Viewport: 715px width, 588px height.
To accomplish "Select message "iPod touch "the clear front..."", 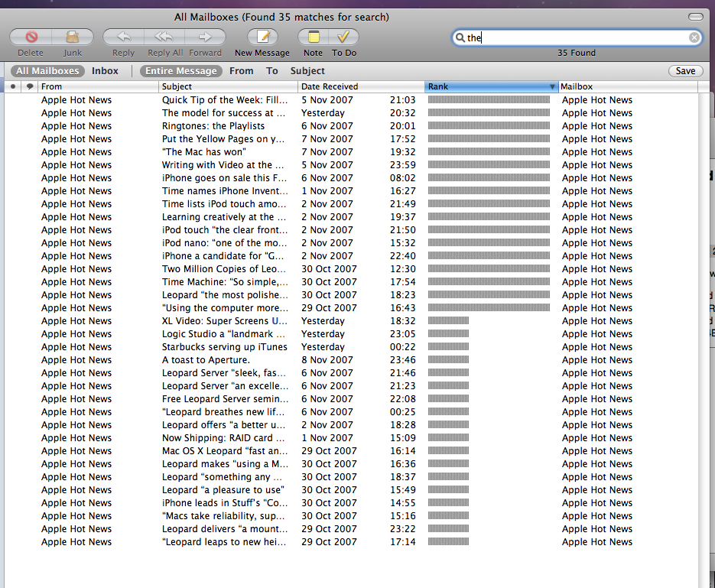I will [351, 229].
